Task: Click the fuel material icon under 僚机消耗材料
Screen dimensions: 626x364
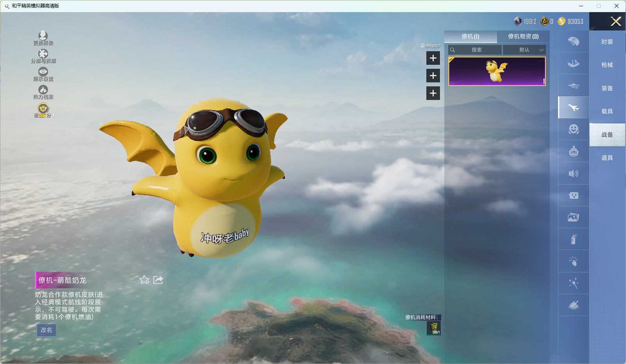Action: 434,328
